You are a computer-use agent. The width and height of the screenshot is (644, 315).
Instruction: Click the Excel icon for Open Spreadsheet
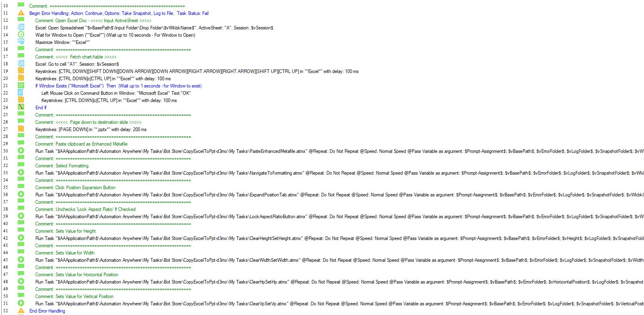pos(21,28)
